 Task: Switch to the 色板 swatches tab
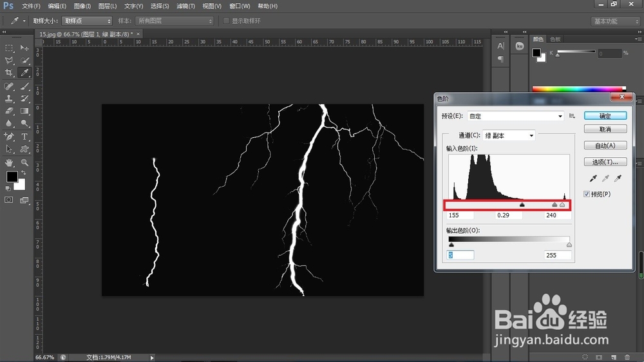(x=555, y=39)
